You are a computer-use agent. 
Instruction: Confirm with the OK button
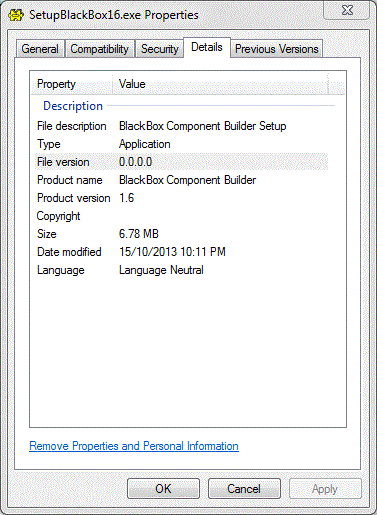coord(163,489)
